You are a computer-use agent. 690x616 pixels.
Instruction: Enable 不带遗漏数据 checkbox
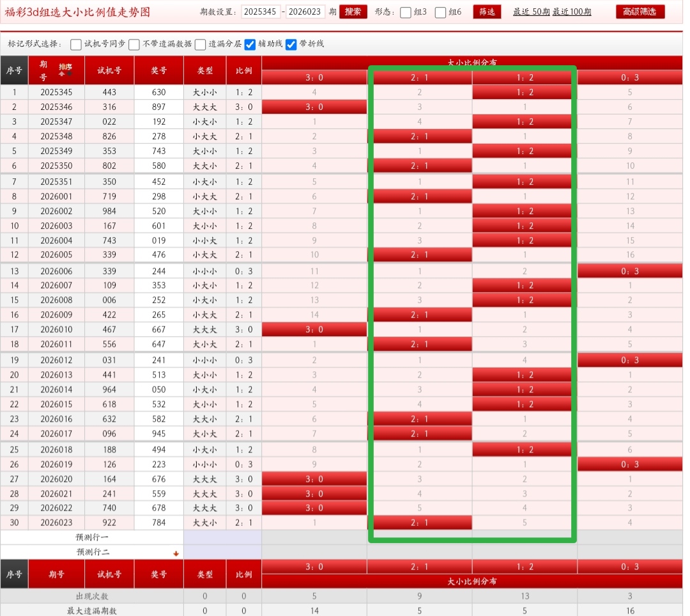pyautogui.click(x=134, y=45)
